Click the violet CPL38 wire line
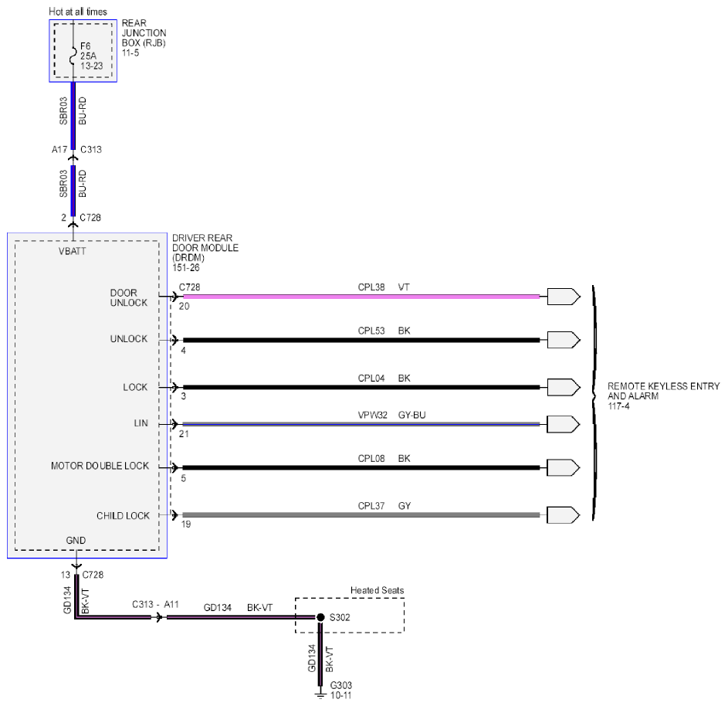728x706 pixels. [361, 297]
